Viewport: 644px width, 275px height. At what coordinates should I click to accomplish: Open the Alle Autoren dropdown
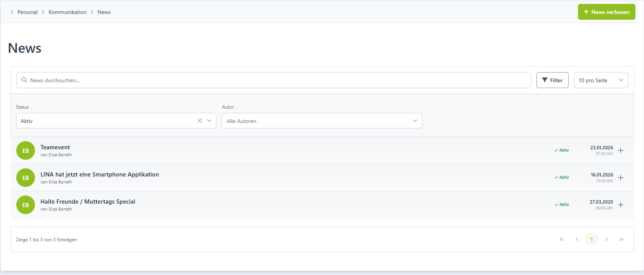tap(322, 121)
